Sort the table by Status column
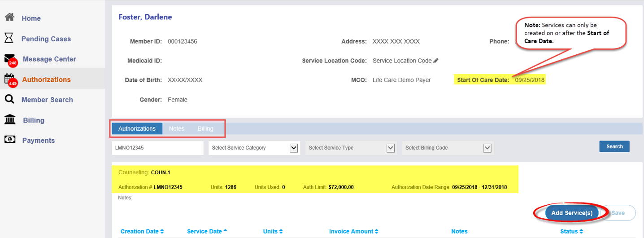Viewport: 644px width, 238px height. click(571, 231)
